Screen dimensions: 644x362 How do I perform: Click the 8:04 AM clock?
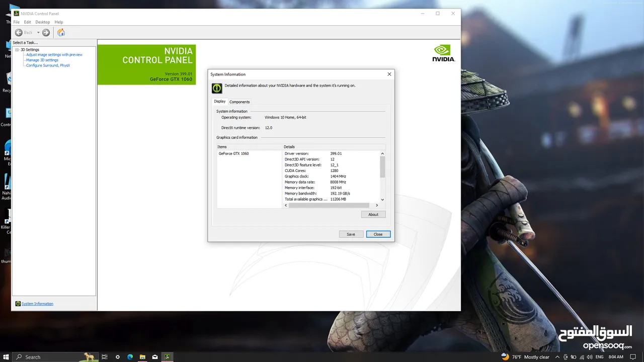616,357
